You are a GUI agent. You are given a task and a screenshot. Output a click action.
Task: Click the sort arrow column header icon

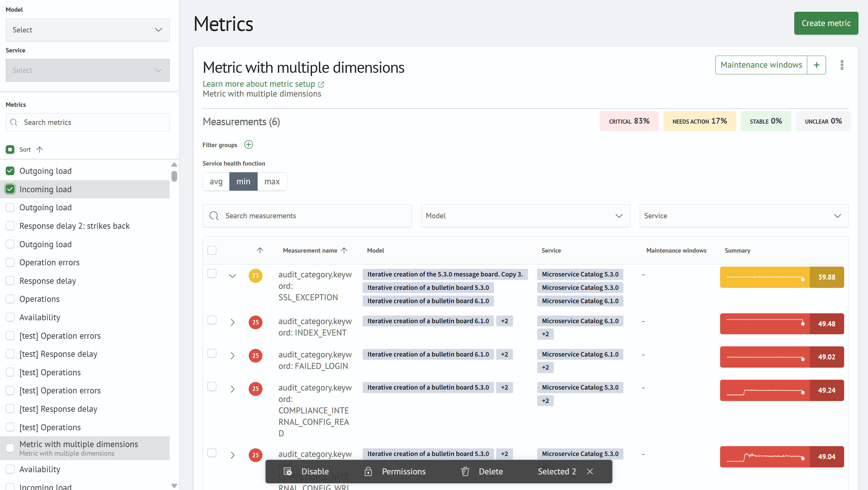[x=260, y=250]
